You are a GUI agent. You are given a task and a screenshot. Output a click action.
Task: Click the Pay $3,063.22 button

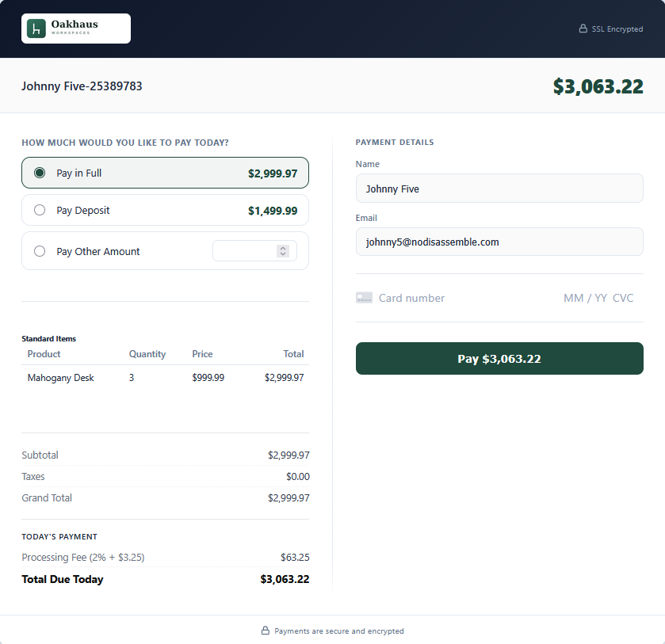(x=499, y=358)
